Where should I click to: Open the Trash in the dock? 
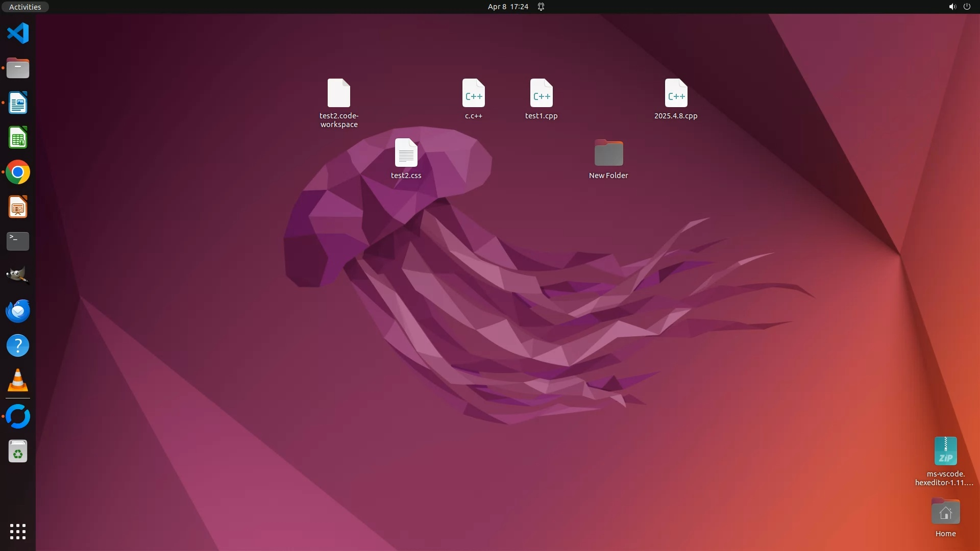click(x=18, y=452)
